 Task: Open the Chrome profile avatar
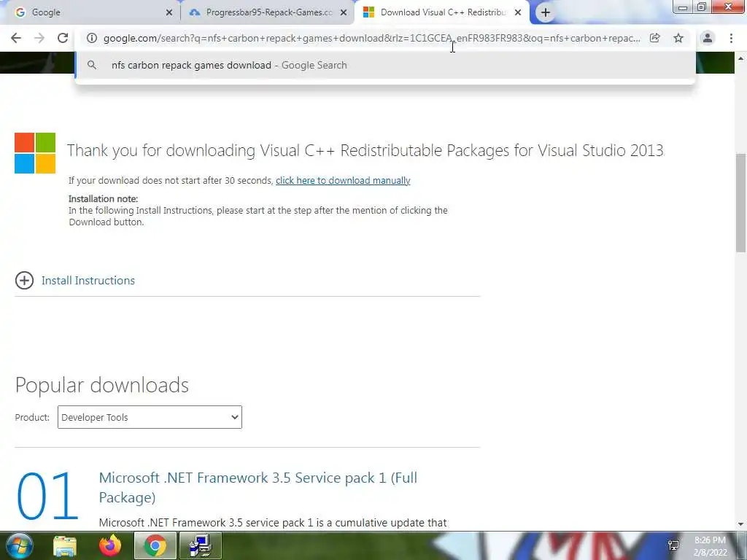(x=708, y=38)
